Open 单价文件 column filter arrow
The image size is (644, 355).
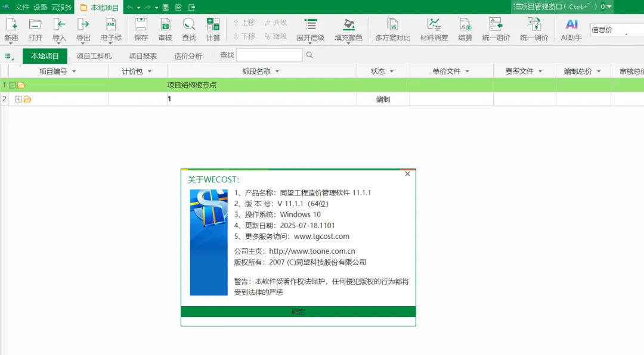[467, 71]
